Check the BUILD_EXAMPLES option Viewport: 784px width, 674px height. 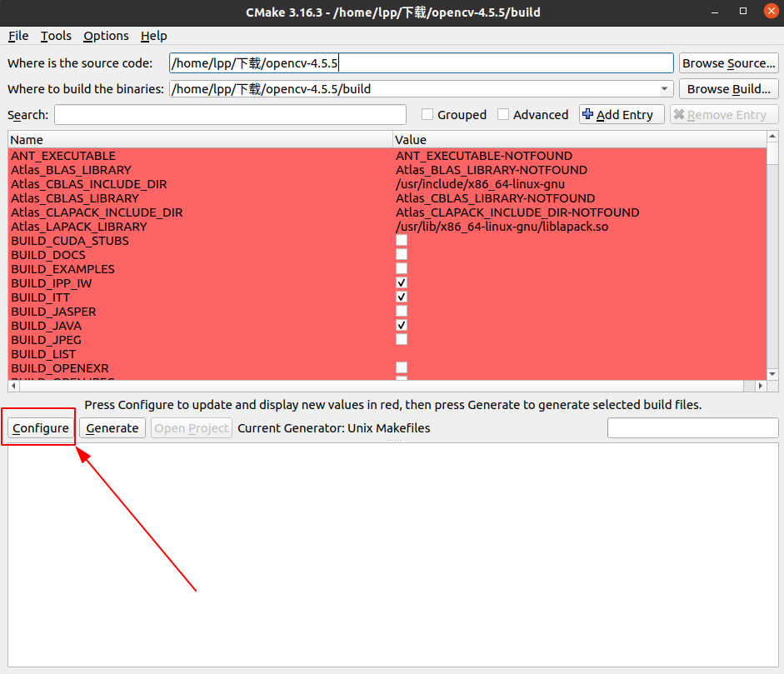tap(402, 268)
